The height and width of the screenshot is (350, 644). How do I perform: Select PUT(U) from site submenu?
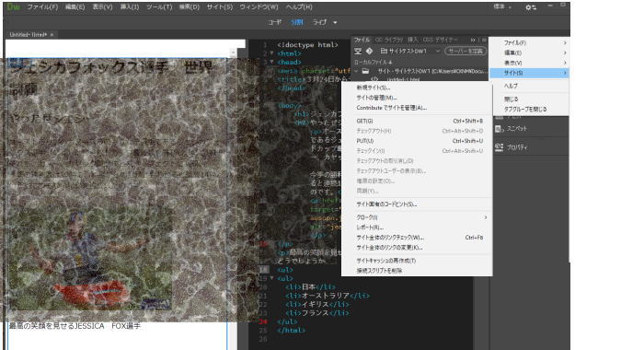(x=417, y=141)
